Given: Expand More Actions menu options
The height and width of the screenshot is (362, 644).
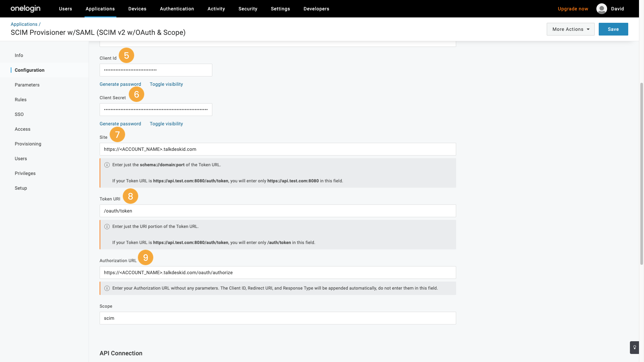Looking at the screenshot, I should coord(570,29).
